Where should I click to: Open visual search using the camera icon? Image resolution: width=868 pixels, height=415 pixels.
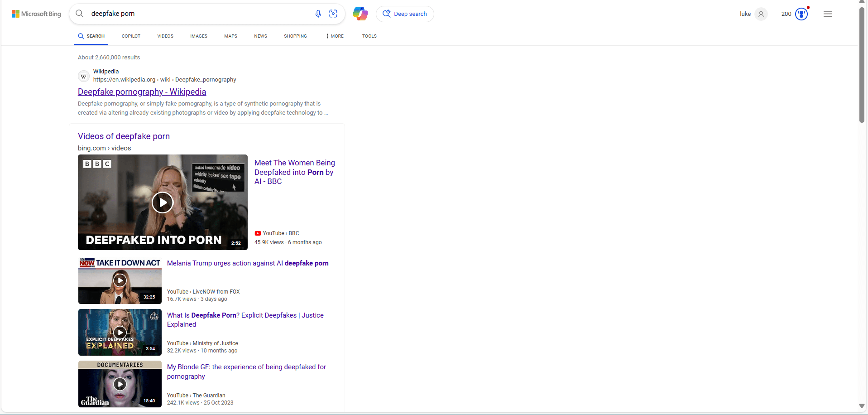[333, 14]
